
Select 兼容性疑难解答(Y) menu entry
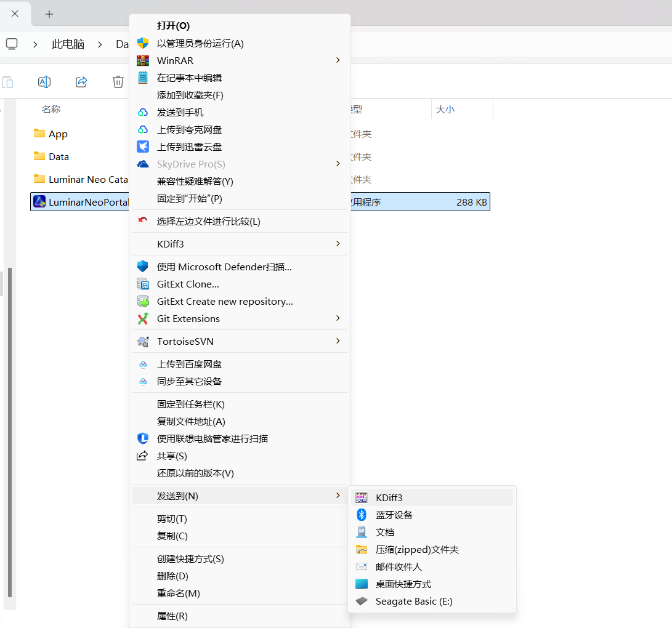[x=240, y=181]
